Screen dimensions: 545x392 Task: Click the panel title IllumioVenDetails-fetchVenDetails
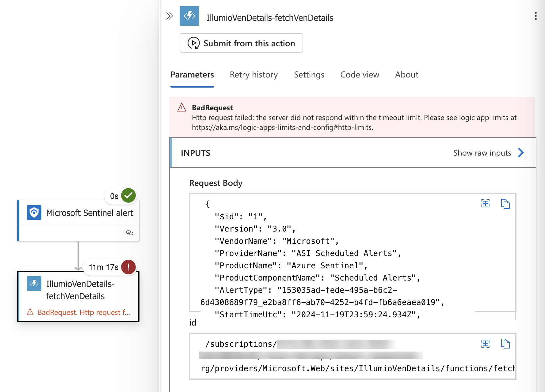tap(270, 18)
